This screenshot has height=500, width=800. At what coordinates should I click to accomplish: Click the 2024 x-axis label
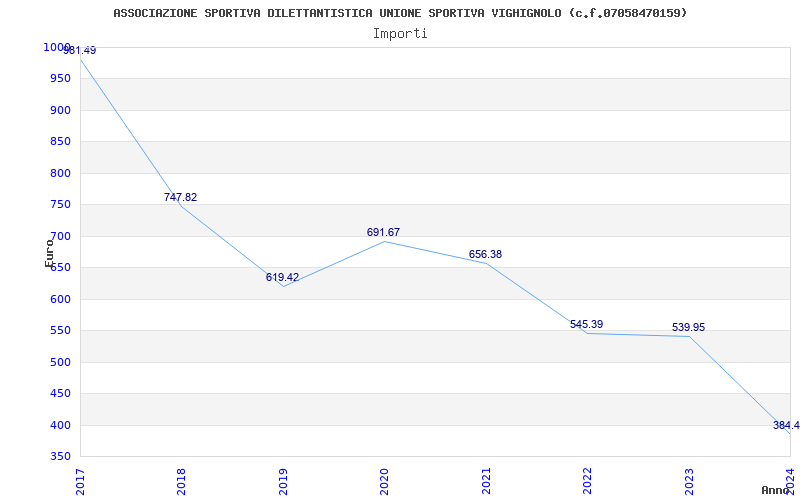pyautogui.click(x=790, y=482)
